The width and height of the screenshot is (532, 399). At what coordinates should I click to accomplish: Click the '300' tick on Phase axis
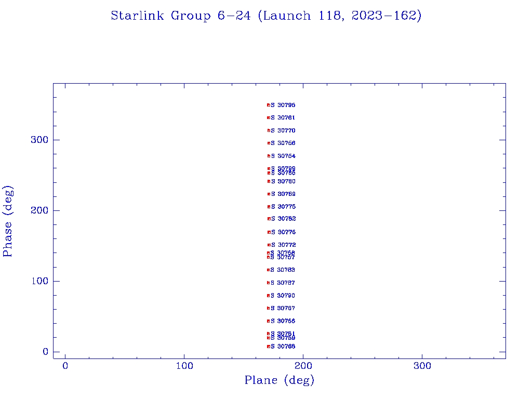(x=39, y=140)
